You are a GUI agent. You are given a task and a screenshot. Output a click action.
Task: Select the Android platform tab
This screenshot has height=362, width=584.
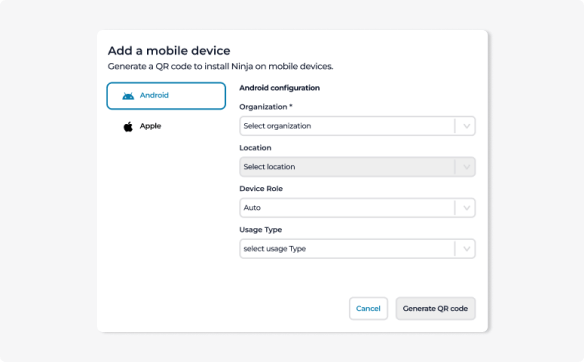[166, 96]
